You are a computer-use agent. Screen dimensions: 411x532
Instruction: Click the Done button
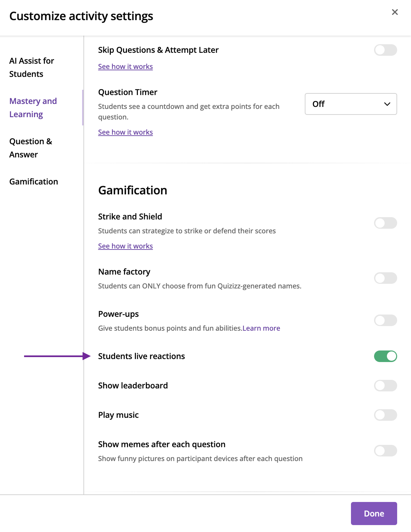[x=374, y=514]
